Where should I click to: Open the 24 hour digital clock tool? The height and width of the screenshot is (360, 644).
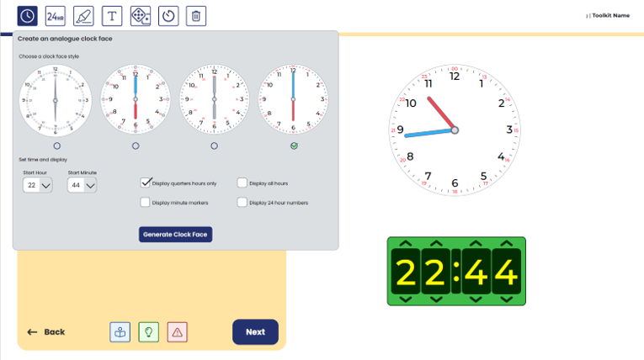pyautogui.click(x=56, y=16)
